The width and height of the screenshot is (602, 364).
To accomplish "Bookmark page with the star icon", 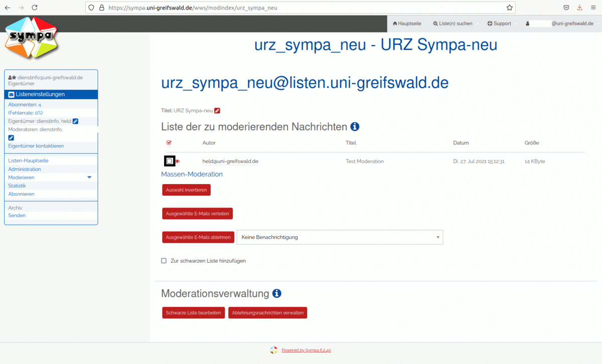I will [x=509, y=8].
